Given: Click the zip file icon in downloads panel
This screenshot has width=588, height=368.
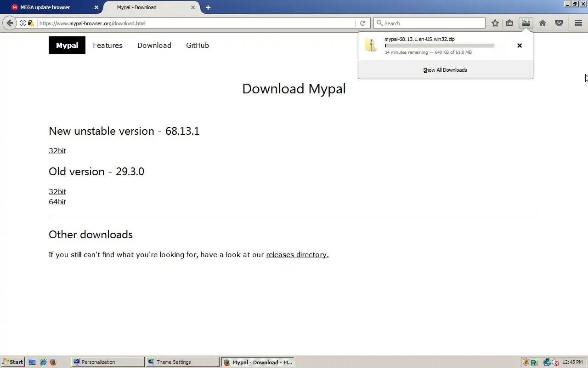Looking at the screenshot, I should (x=371, y=45).
